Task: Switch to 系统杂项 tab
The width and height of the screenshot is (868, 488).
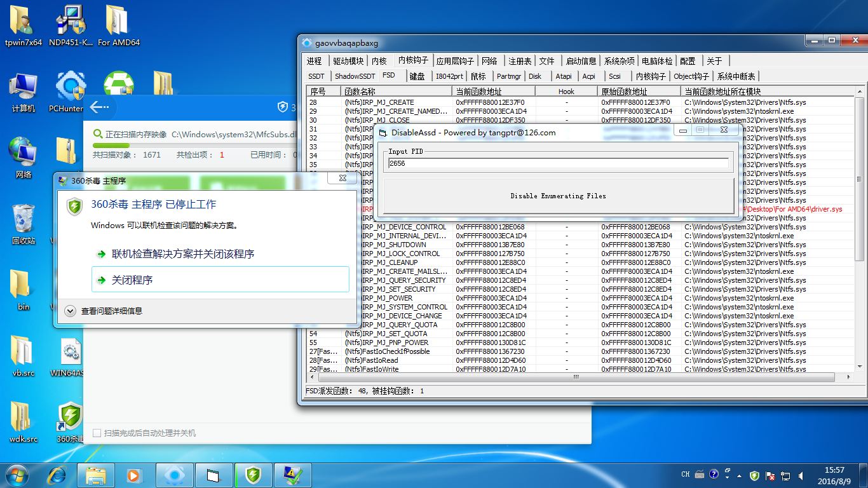Action: click(619, 61)
